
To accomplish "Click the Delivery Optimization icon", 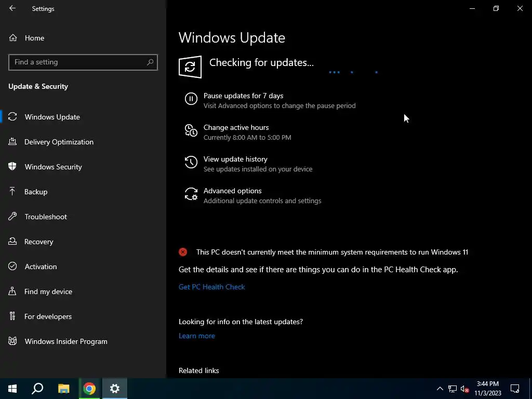I will (12, 142).
